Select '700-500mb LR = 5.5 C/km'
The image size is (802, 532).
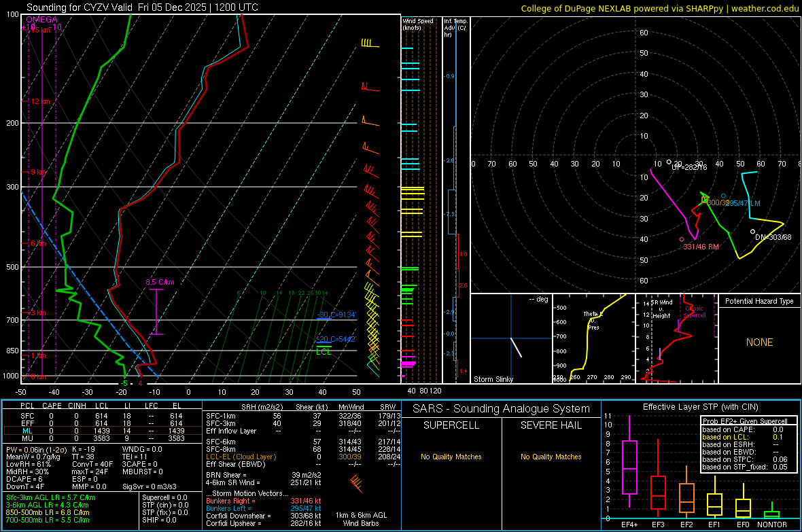tap(48, 520)
